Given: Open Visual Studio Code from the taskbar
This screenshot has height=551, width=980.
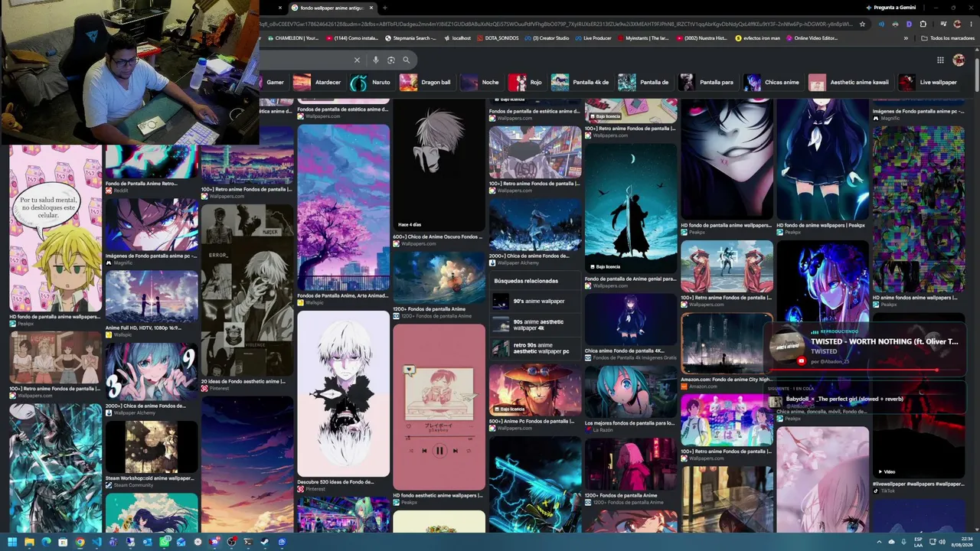Looking at the screenshot, I should tap(96, 542).
